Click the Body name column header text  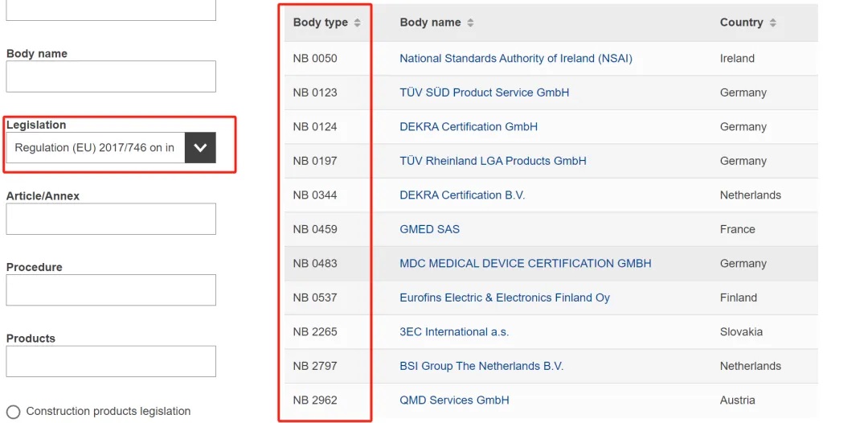coord(430,23)
